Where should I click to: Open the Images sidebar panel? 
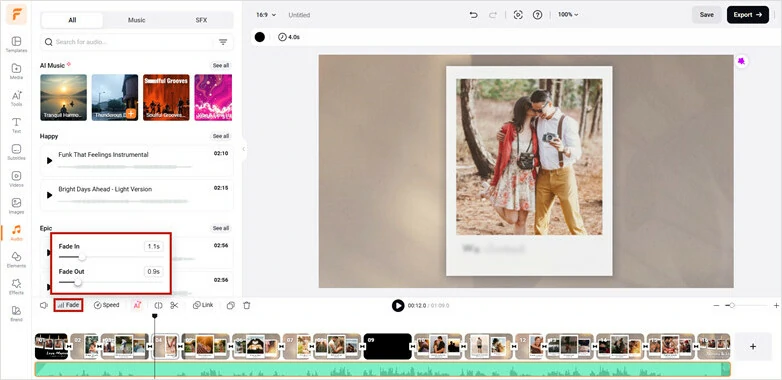16,206
